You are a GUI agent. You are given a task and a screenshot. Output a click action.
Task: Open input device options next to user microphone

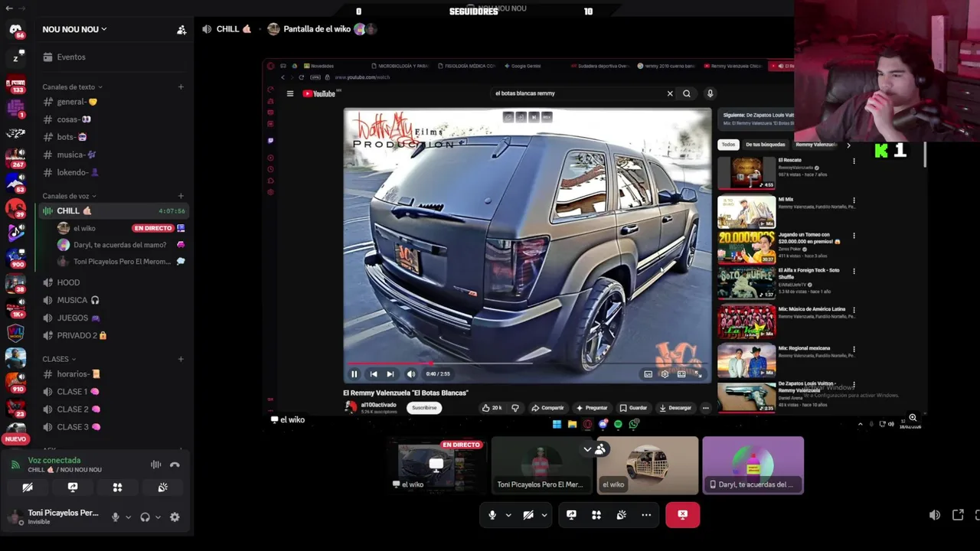point(128,517)
